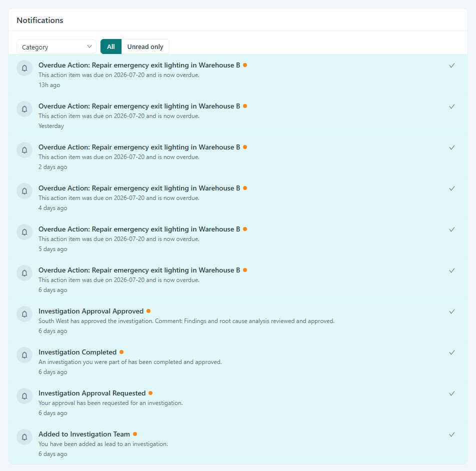Click bell icon of 6 days ago overdue action

pos(24,273)
